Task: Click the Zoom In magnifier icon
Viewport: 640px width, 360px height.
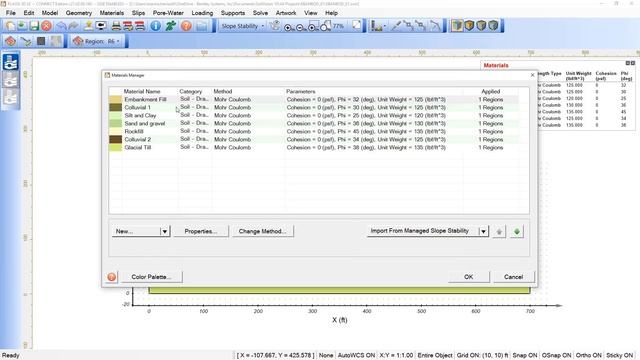Action: pyautogui.click(x=288, y=27)
